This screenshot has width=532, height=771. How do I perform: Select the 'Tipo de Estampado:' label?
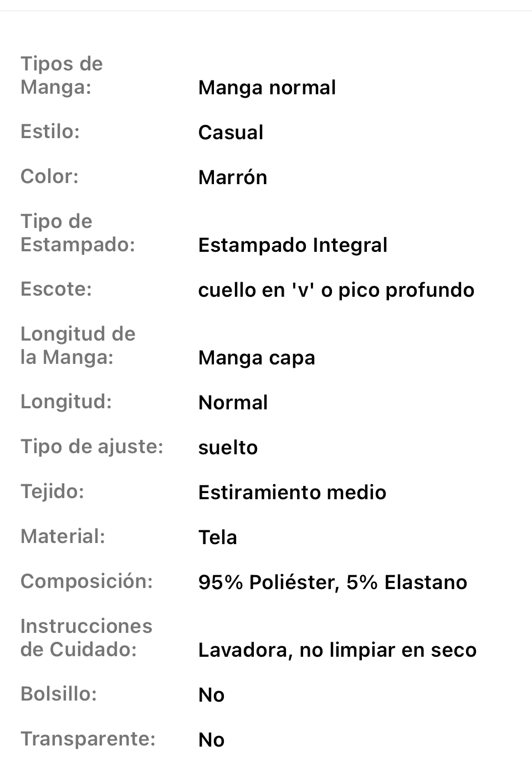click(78, 233)
